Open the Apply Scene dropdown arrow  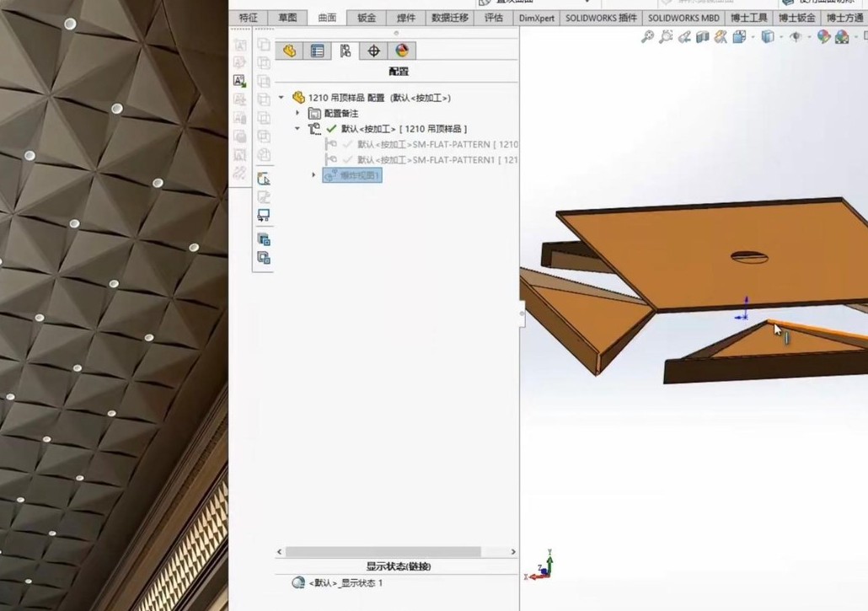tap(856, 37)
